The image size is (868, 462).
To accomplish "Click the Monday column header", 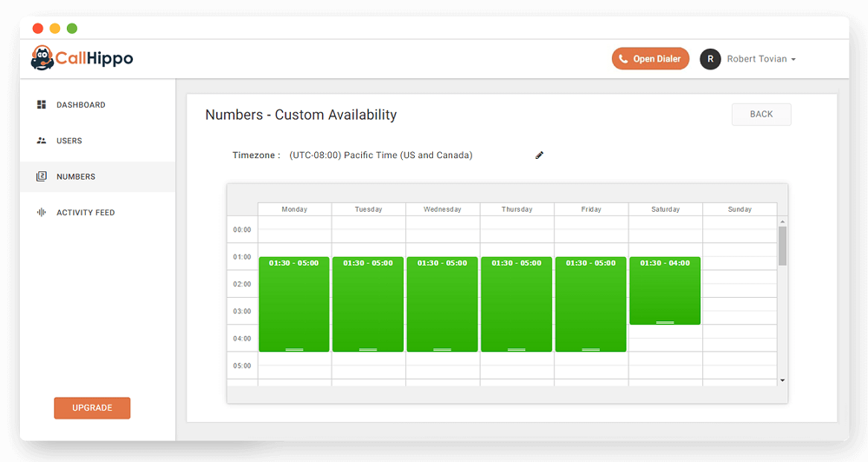I will [294, 209].
